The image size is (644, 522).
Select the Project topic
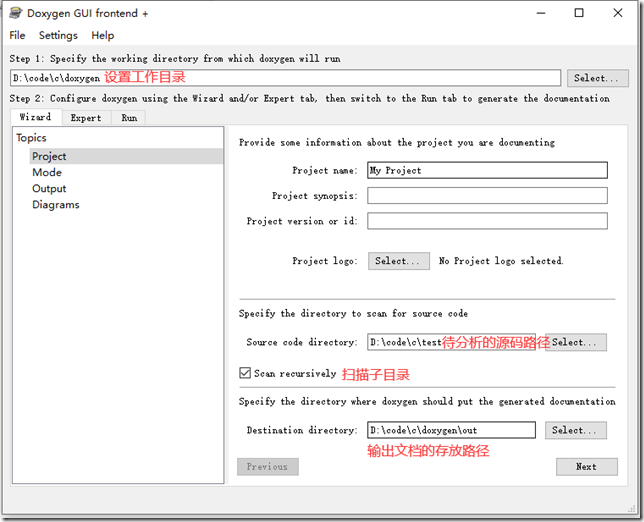(x=126, y=156)
